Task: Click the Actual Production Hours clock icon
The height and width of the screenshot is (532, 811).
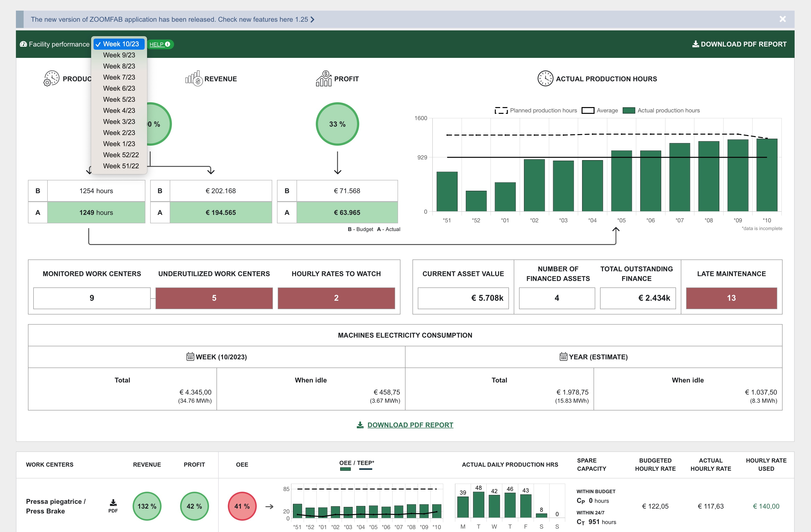Action: [545, 78]
